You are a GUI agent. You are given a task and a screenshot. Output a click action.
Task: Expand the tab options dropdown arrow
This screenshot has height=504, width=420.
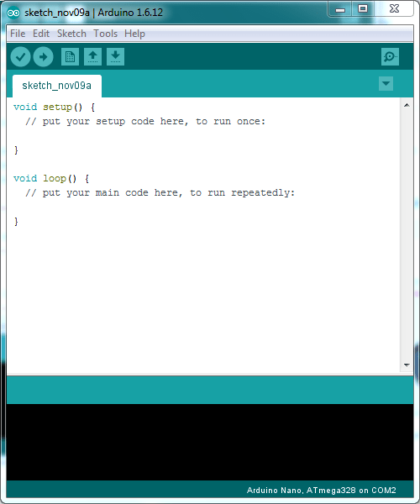[x=386, y=83]
